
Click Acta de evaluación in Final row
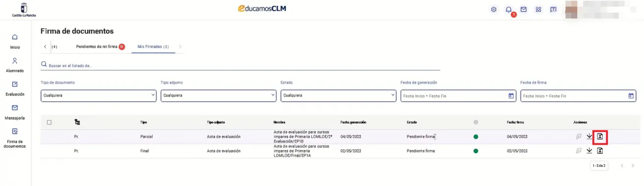pyautogui.click(x=224, y=151)
